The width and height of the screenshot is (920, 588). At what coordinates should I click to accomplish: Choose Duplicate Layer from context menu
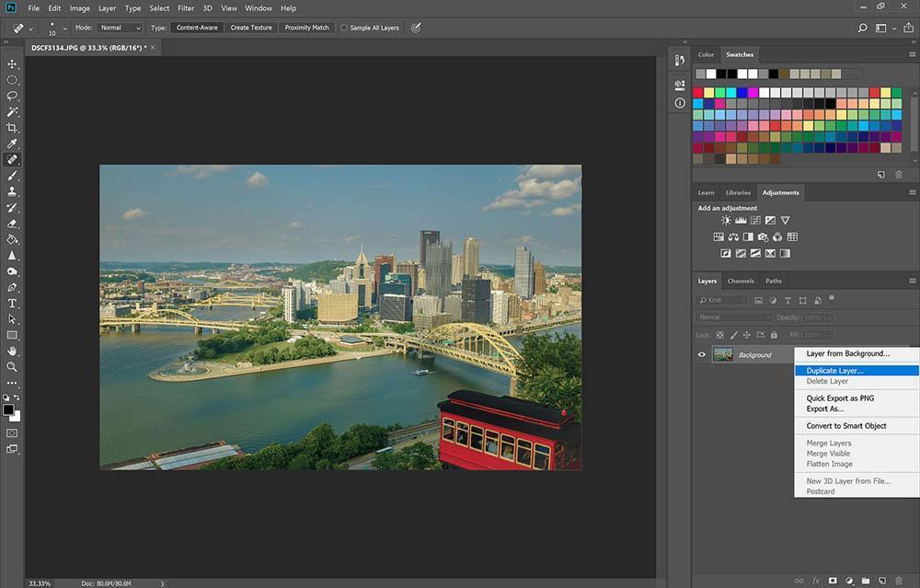[834, 371]
